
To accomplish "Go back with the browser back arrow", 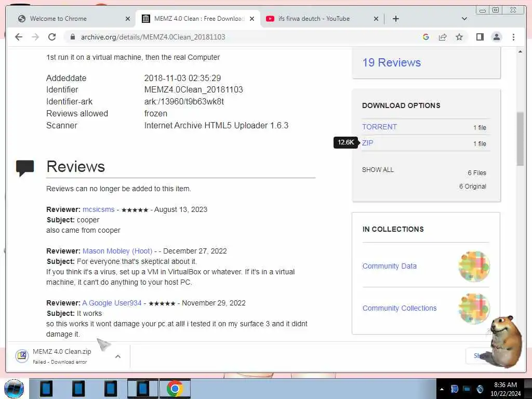I will click(x=19, y=37).
